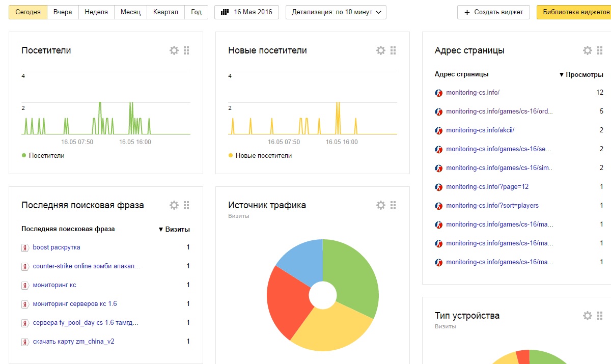The width and height of the screenshot is (611, 364).
Task: Click favicon next to monitoring-cs.info/?page=12
Action: pyautogui.click(x=439, y=187)
